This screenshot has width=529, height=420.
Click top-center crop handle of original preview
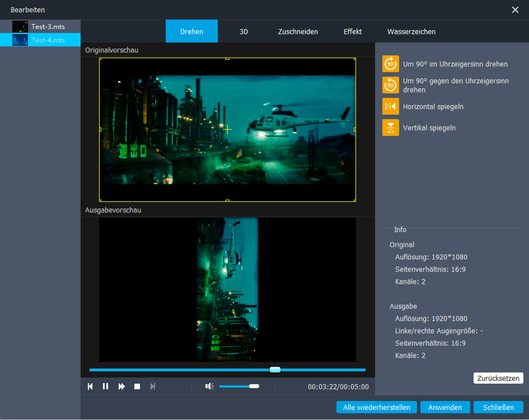[x=228, y=59]
